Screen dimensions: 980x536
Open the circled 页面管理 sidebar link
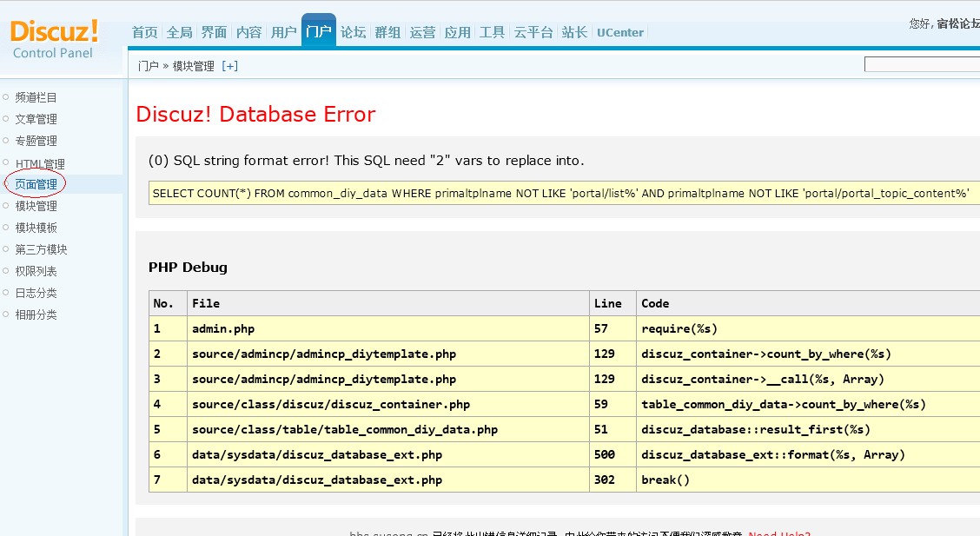[36, 184]
